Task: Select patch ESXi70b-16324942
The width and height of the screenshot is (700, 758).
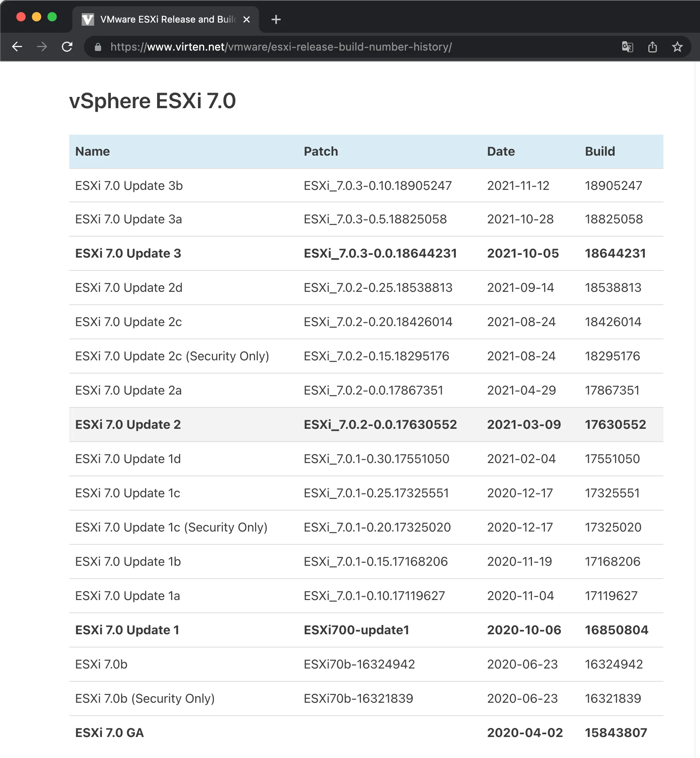Action: [359, 664]
